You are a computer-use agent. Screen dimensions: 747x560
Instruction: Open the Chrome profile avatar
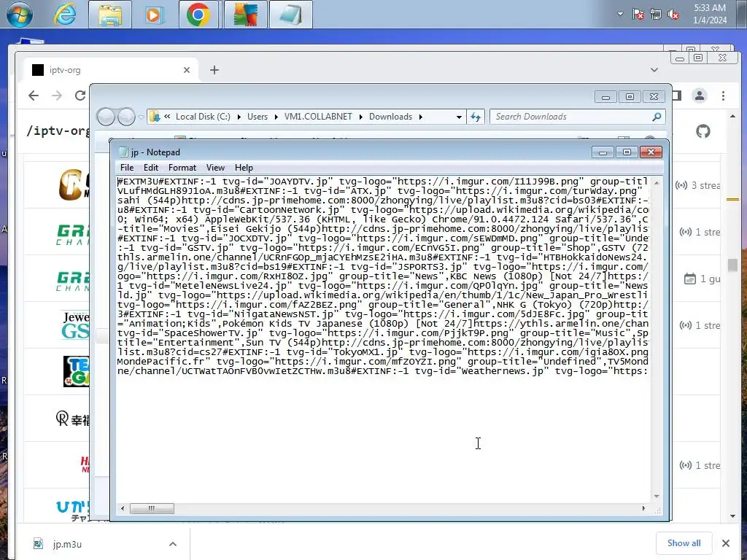[700, 96]
